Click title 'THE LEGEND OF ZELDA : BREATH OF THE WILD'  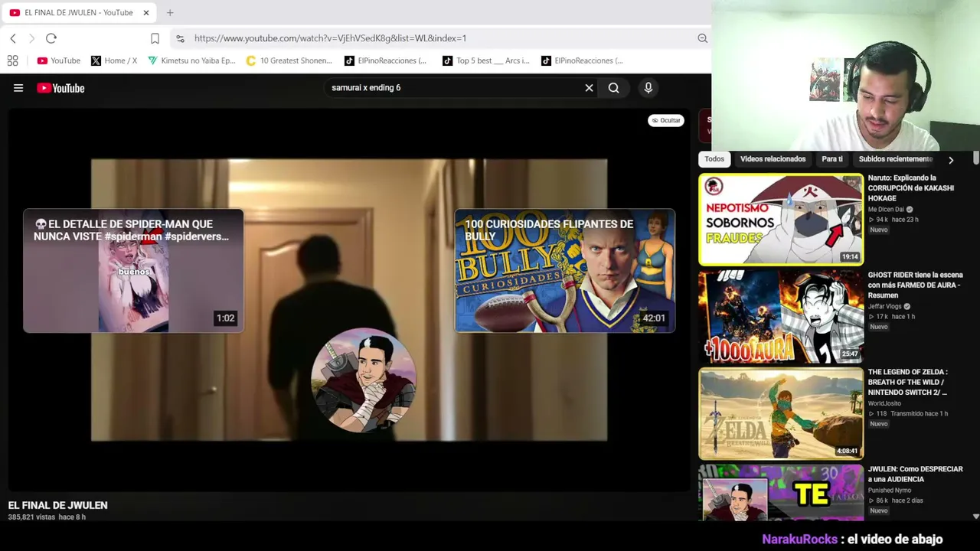908,383
